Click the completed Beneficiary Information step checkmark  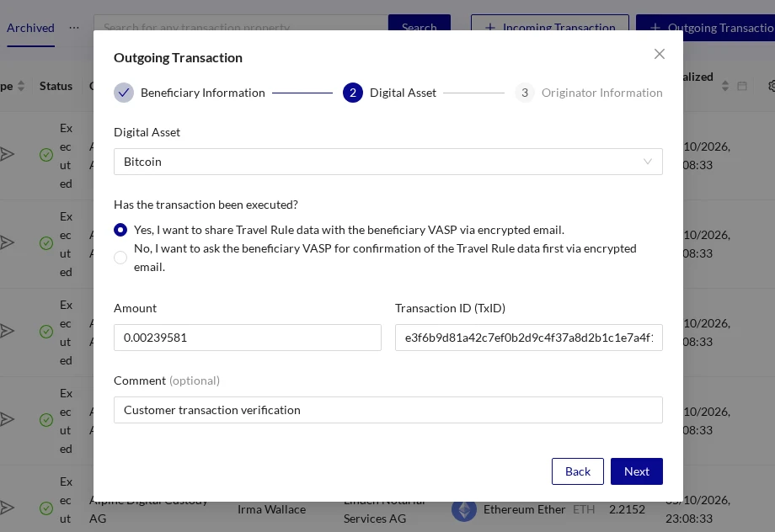pyautogui.click(x=124, y=93)
